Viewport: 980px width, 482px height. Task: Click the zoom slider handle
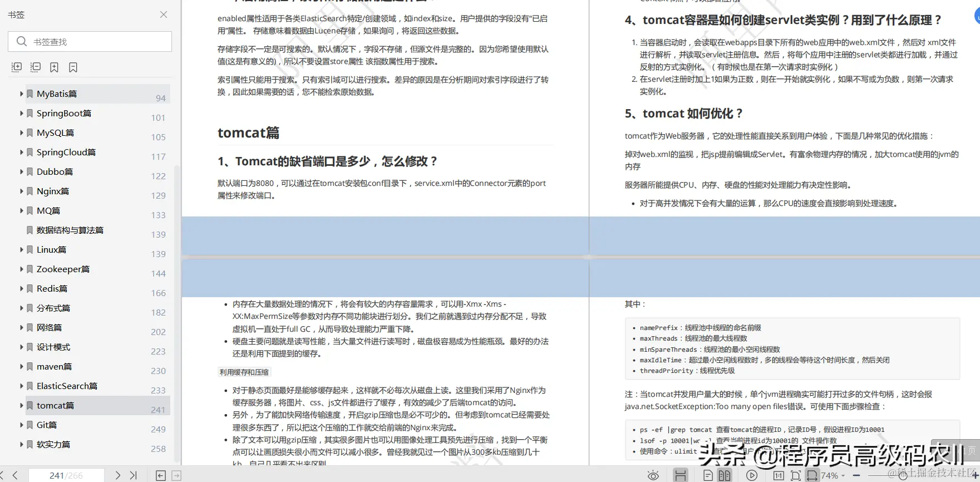coord(903,475)
